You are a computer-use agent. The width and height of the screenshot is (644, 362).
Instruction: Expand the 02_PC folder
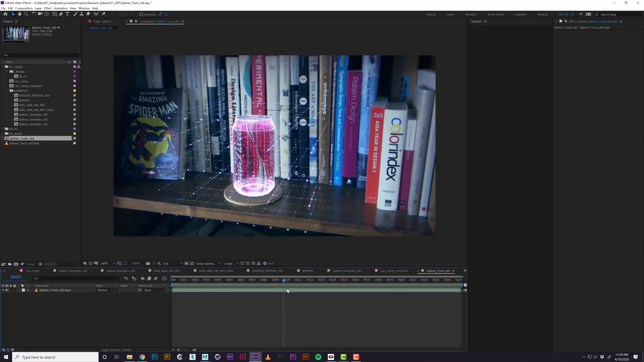click(3, 129)
